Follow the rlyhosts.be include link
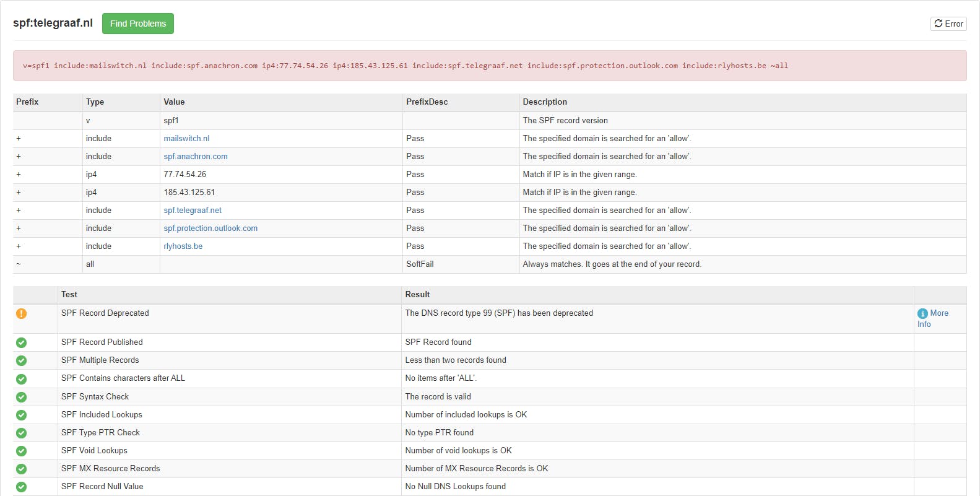The height and width of the screenshot is (496, 980). pos(183,246)
